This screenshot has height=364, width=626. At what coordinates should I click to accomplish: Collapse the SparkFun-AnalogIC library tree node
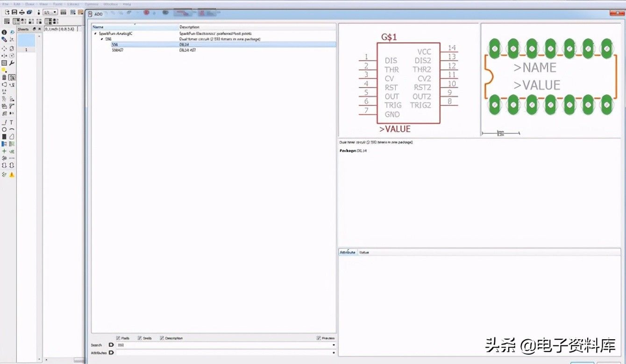click(x=95, y=34)
